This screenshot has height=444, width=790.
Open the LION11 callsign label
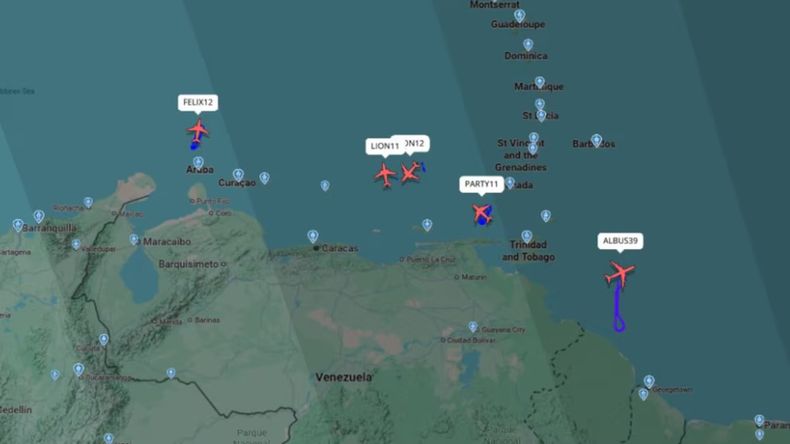point(385,147)
